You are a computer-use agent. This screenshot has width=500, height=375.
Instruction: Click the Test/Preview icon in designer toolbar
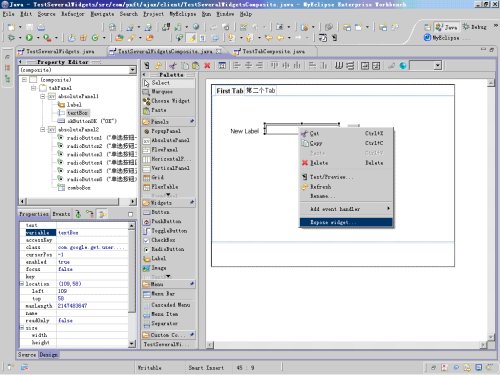point(147,66)
